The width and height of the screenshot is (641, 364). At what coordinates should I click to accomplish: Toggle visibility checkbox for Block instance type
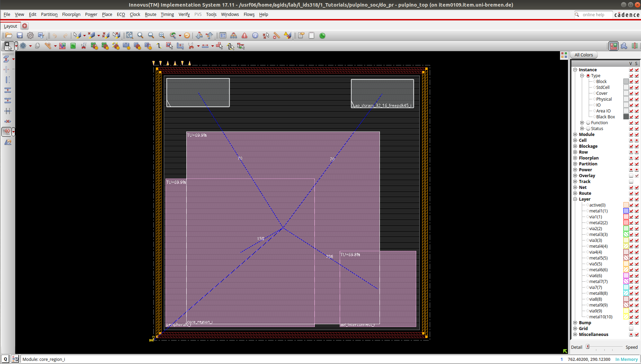631,82
